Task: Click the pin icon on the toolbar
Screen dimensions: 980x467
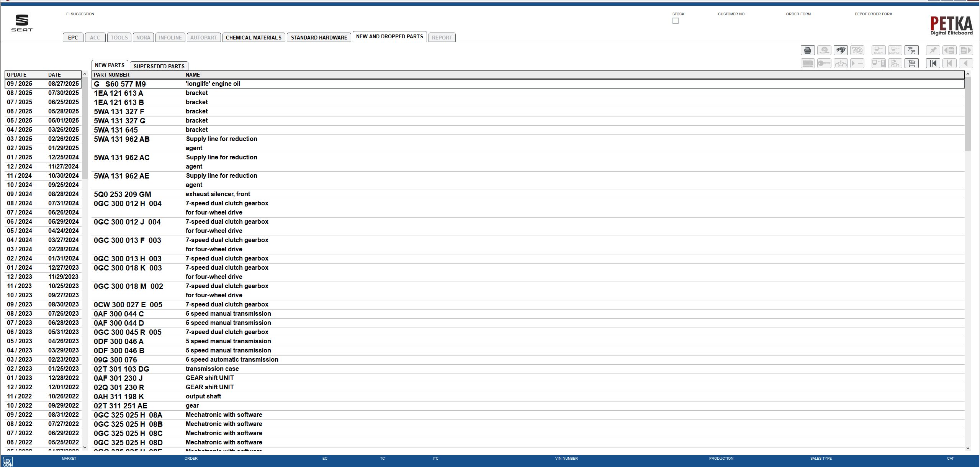Action: pos(933,50)
